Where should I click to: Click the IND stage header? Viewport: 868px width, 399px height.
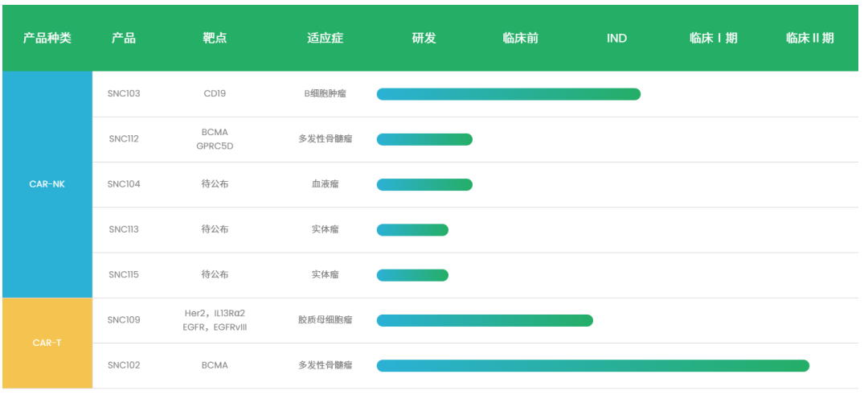616,39
